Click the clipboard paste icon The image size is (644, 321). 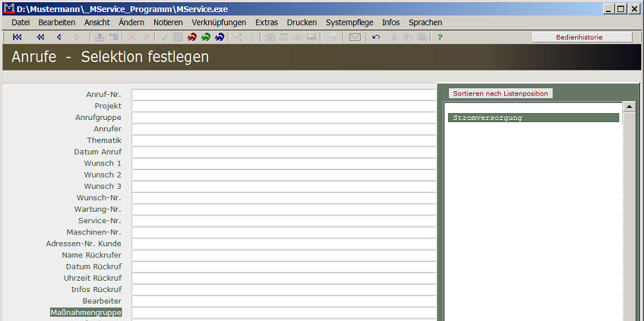(421, 37)
